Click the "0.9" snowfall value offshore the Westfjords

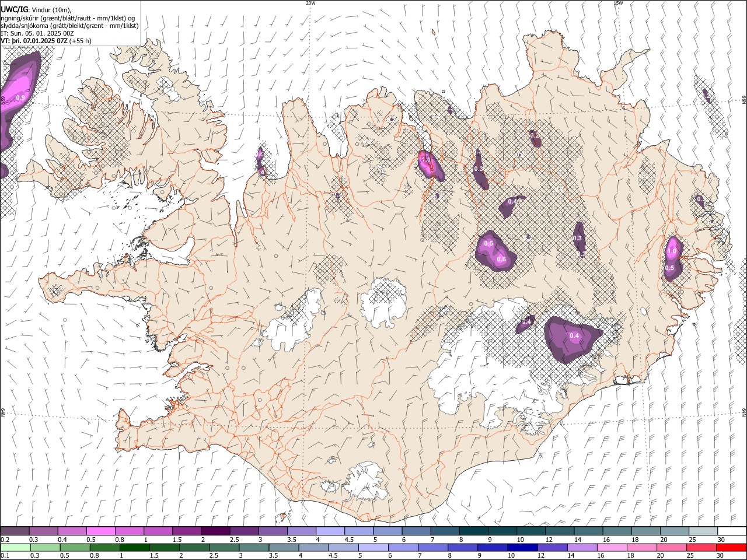tap(20, 98)
